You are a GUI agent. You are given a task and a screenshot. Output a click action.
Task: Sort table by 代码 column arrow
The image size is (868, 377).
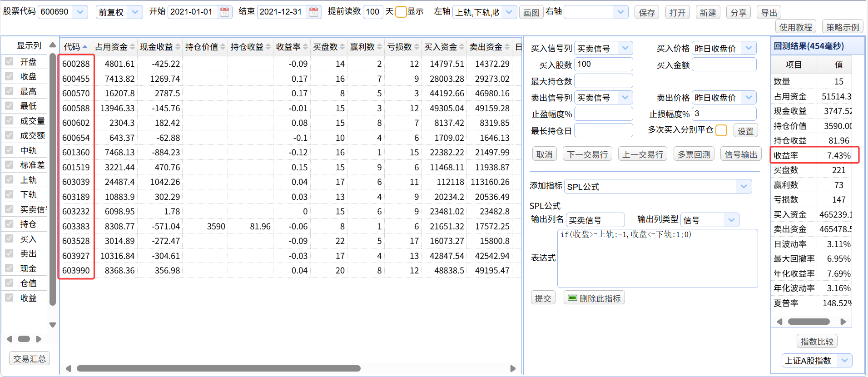pos(85,47)
